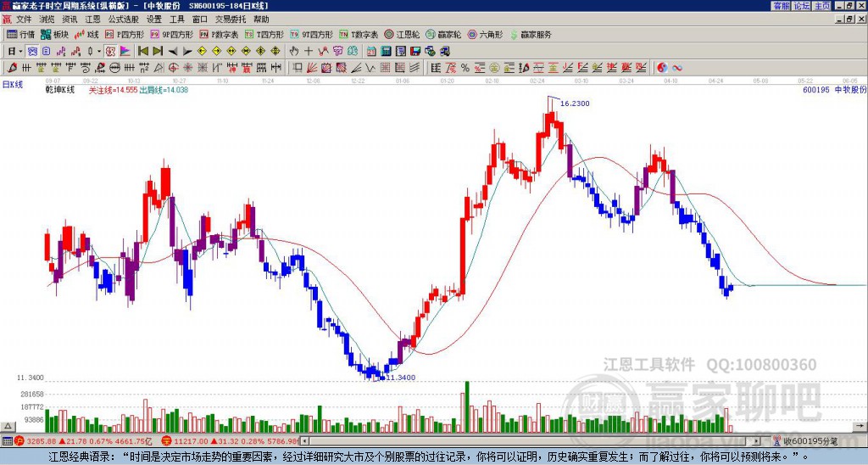Screen dimensions: 868x465
Task: Click the black right arrow icon
Action: (187, 52)
